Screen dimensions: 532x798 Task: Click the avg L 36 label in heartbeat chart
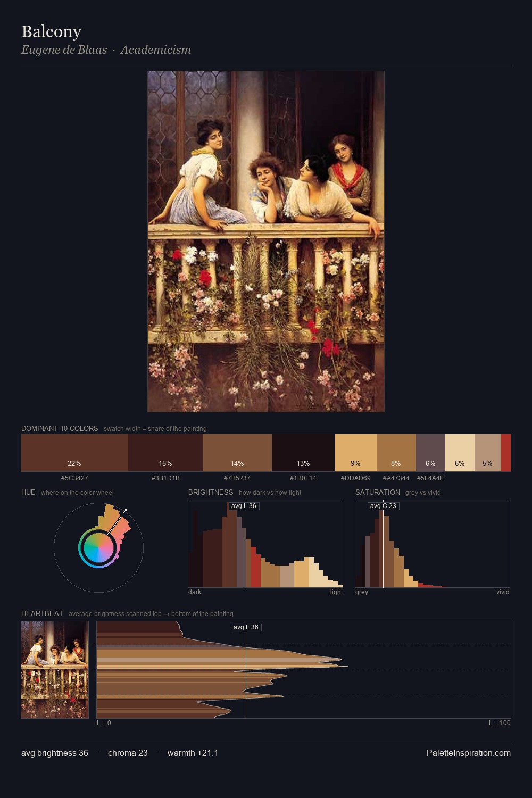(x=246, y=627)
